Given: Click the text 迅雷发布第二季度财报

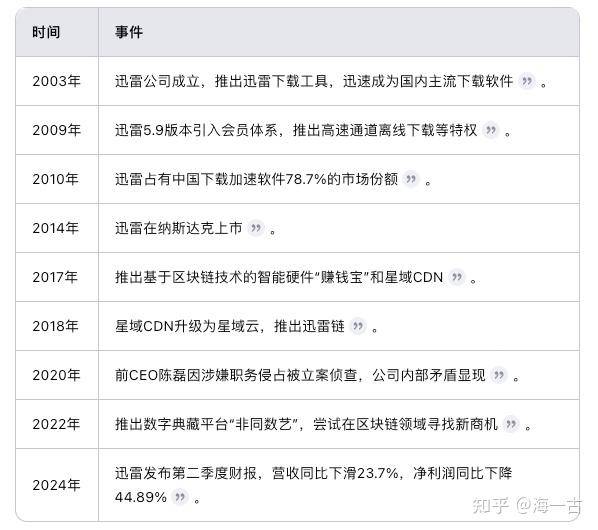Looking at the screenshot, I should [x=186, y=474].
